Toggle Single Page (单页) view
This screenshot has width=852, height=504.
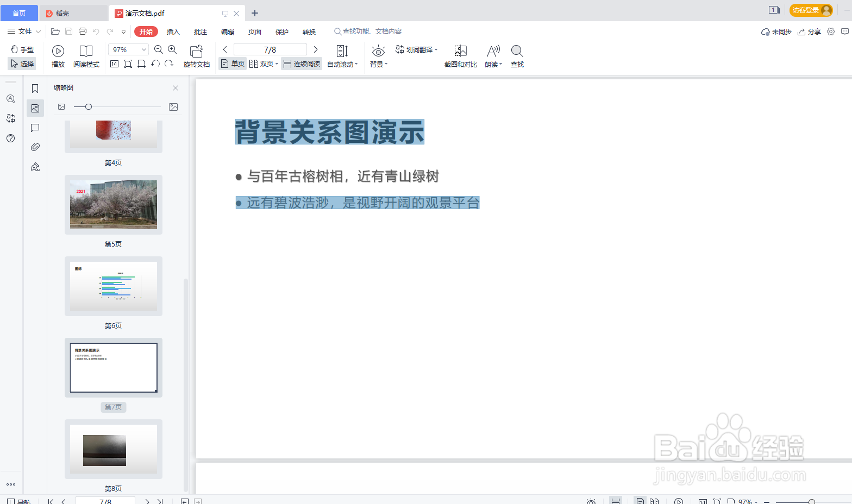pos(233,64)
